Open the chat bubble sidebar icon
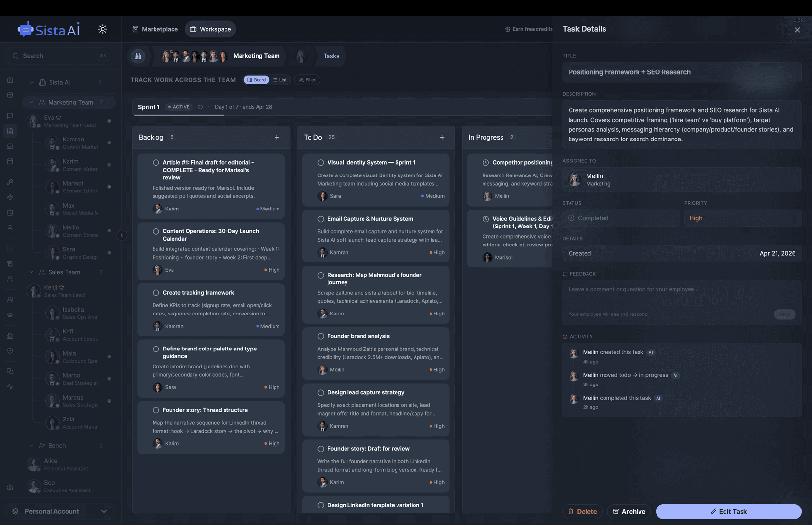The height and width of the screenshot is (525, 812). click(10, 116)
